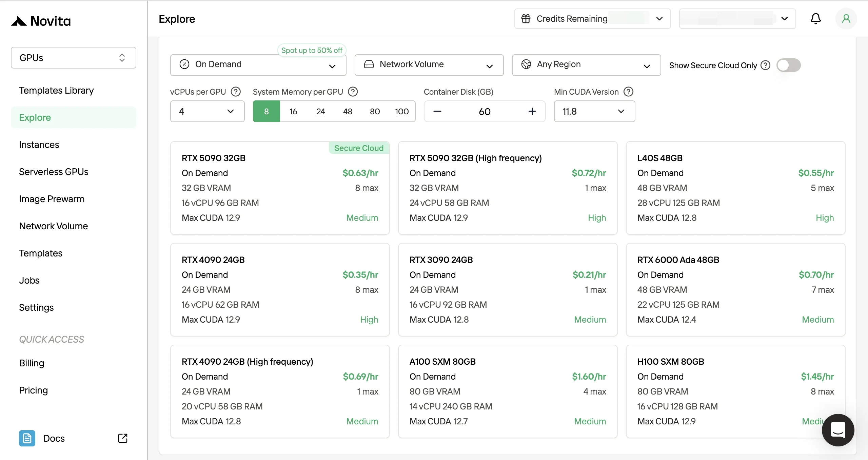Image resolution: width=868 pixels, height=460 pixels.
Task: Click the Novita logo
Action: coord(41,21)
